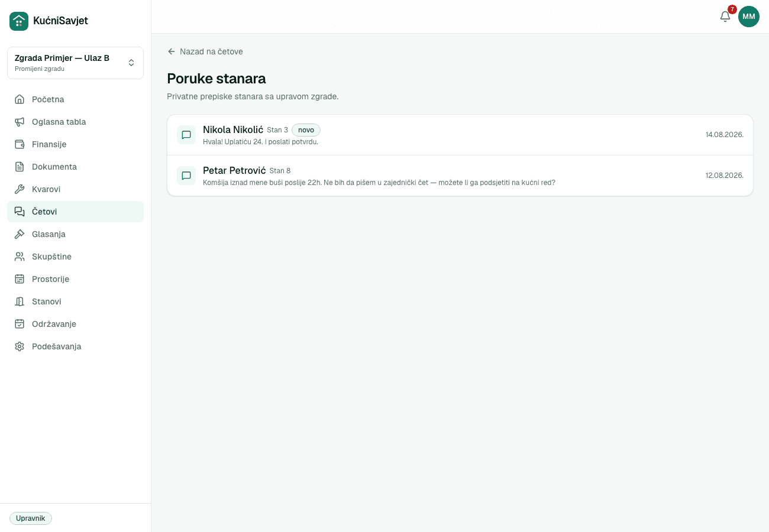Viewport: 769px width, 532px height.
Task: Open notifications bell icon
Action: click(725, 17)
